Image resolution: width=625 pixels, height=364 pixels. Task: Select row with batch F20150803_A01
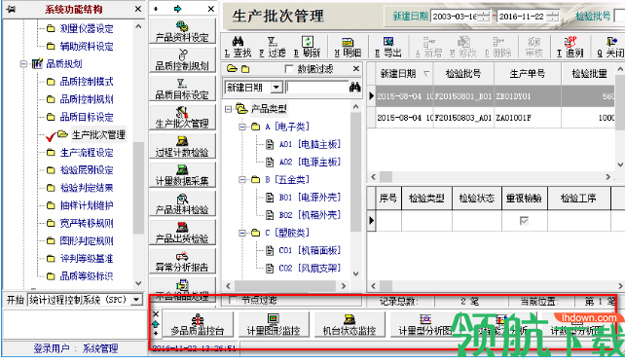pos(491,118)
